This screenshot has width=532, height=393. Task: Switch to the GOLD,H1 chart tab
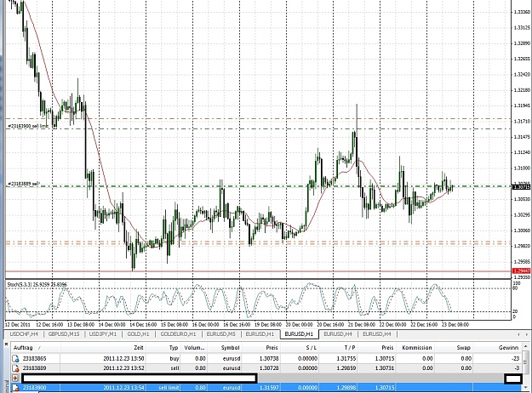coord(138,334)
